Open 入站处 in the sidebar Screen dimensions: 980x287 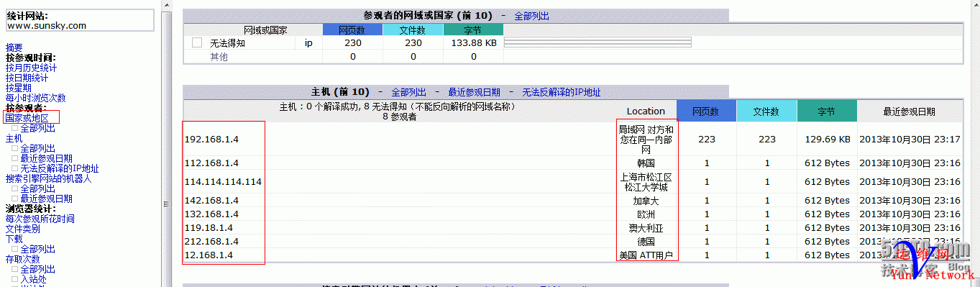pos(34,279)
